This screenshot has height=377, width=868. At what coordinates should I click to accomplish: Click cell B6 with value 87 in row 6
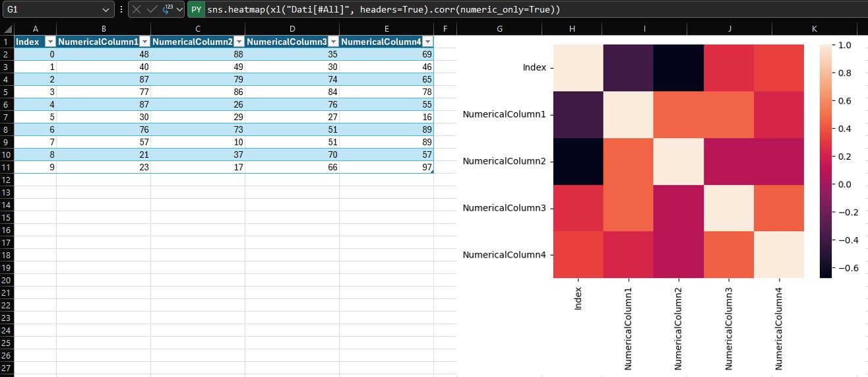point(104,104)
